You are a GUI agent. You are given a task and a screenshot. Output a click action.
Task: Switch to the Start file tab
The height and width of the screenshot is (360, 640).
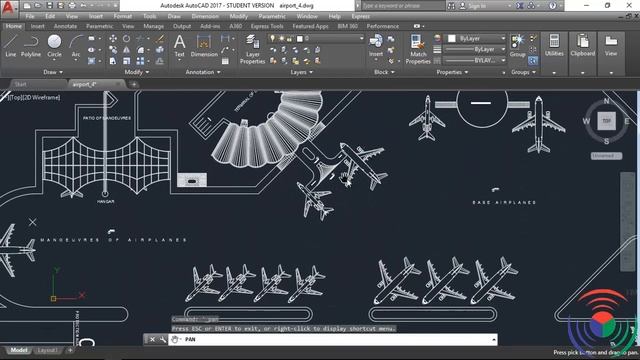click(20, 84)
